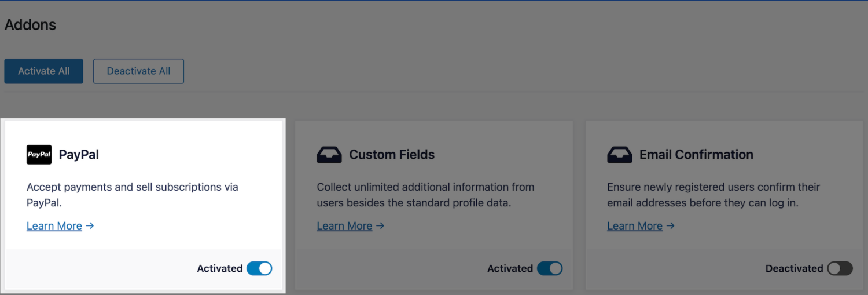868x295 pixels.
Task: Click the arrow beside Email Confirmation's Learn More
Action: [x=671, y=226]
